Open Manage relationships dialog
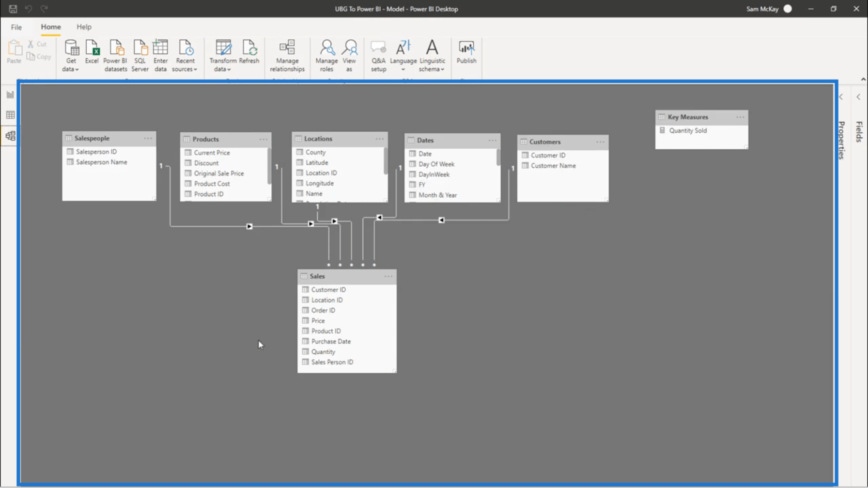 point(287,56)
